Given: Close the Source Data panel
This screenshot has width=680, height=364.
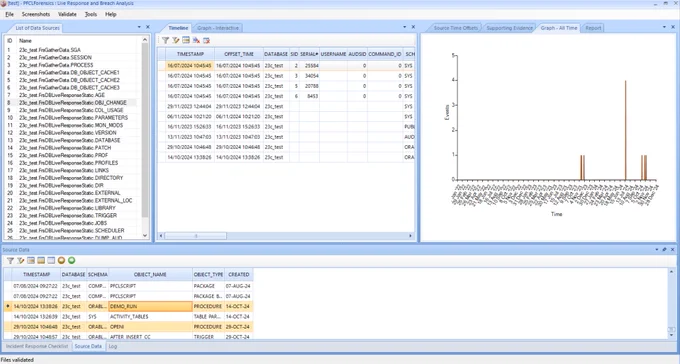Looking at the screenshot, I should click(x=673, y=249).
